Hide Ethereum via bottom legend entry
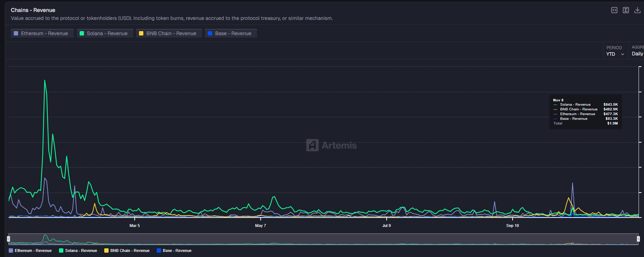The image size is (644, 257). [x=30, y=250]
